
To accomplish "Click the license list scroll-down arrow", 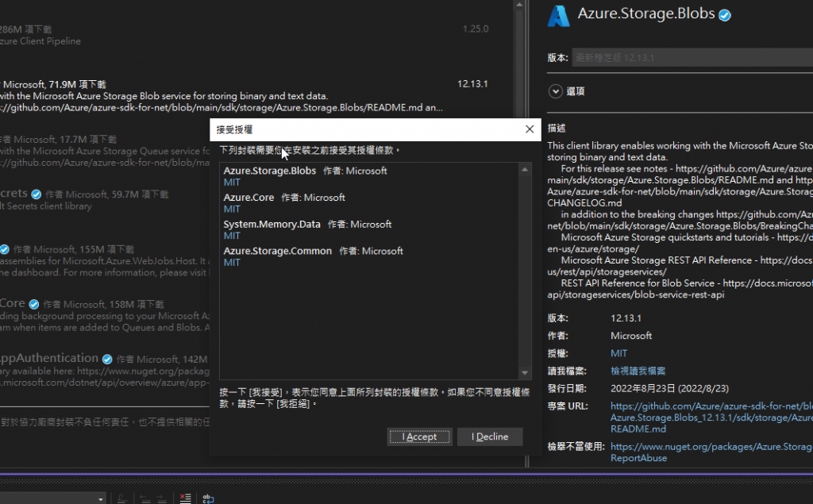I will pos(525,372).
